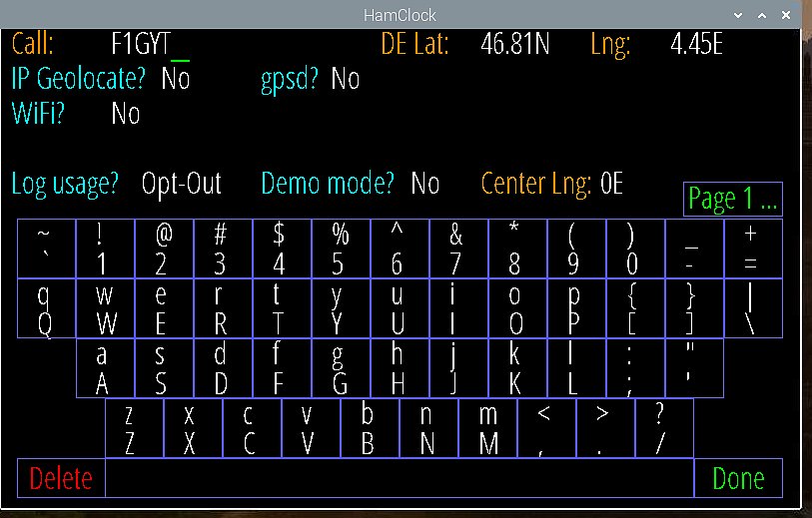
Task: Tap the O key
Action: [x=517, y=308]
